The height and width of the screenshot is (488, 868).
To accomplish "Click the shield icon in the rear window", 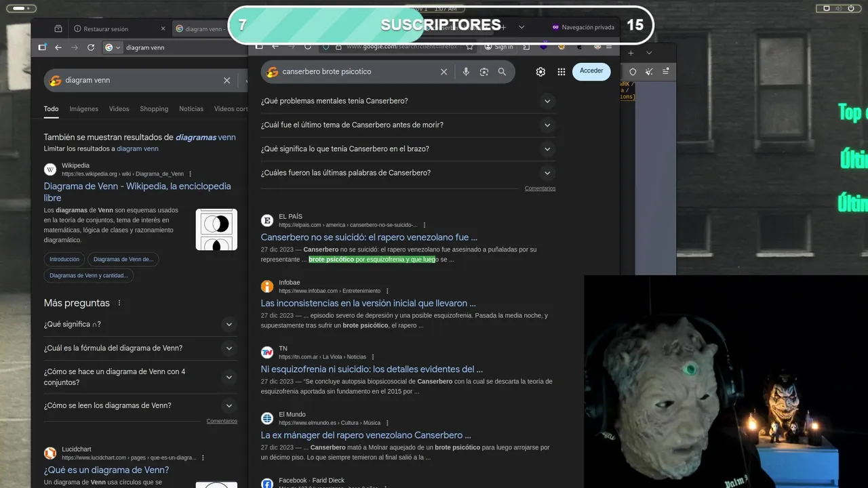I will click(x=633, y=71).
